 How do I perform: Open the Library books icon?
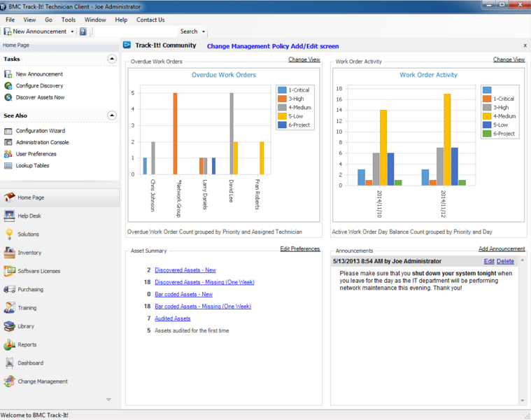(x=9, y=326)
